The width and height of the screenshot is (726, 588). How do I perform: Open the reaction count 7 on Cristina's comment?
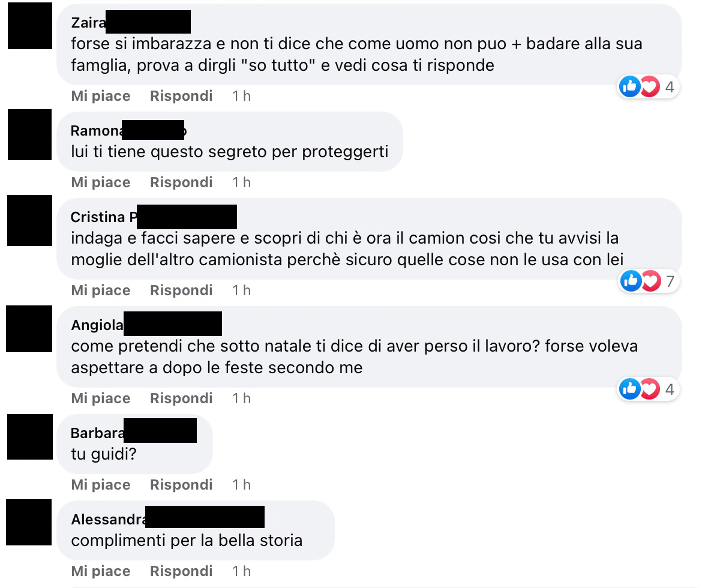point(670,281)
